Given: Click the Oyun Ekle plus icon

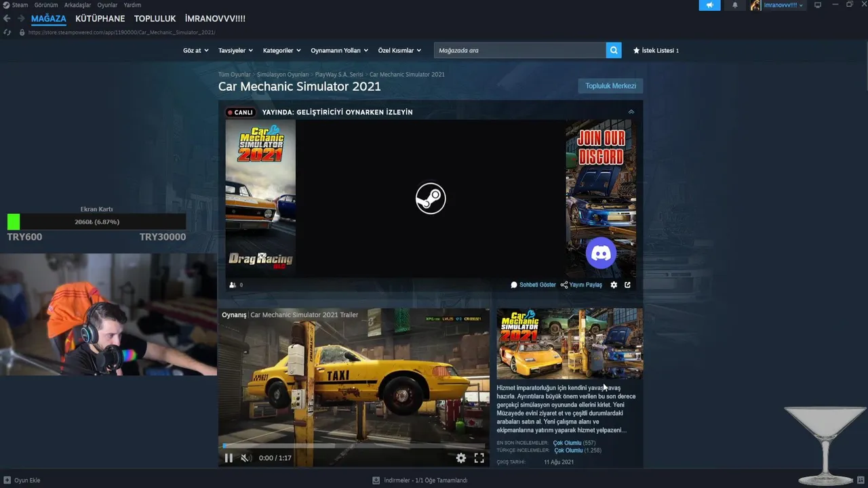Looking at the screenshot, I should pyautogui.click(x=7, y=480).
